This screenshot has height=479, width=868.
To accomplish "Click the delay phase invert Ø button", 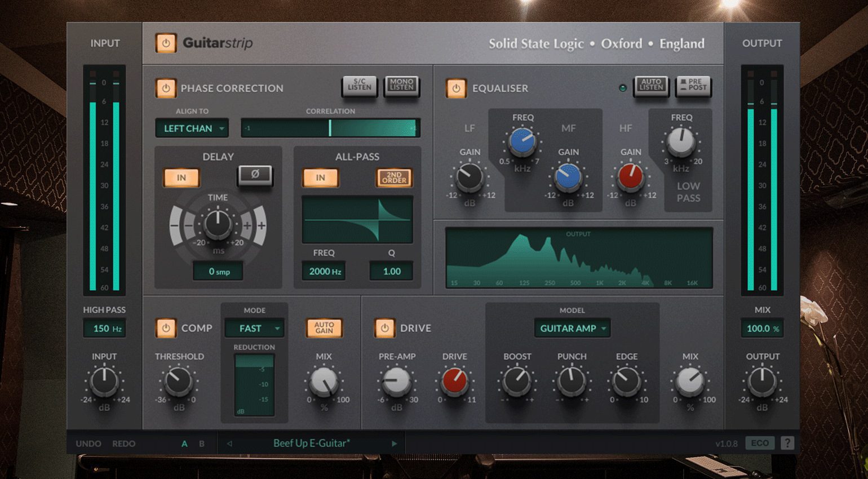I will click(255, 175).
